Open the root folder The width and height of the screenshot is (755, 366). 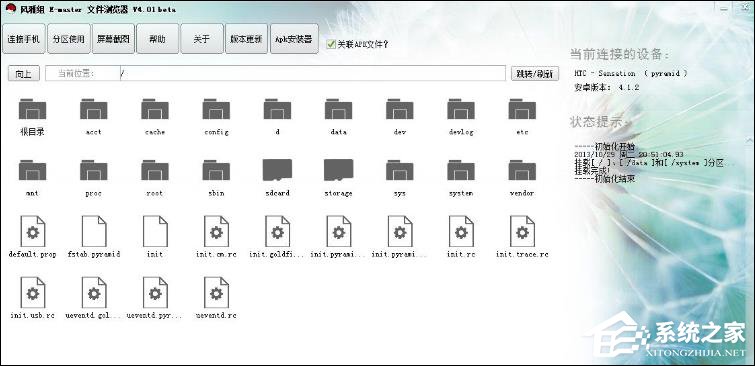coord(155,170)
